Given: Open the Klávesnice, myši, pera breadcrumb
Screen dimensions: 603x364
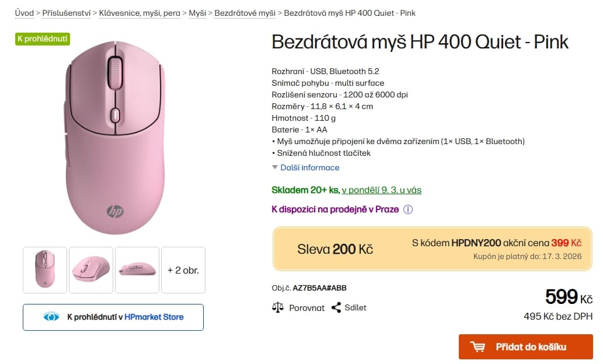Looking at the screenshot, I should pyautogui.click(x=140, y=12).
